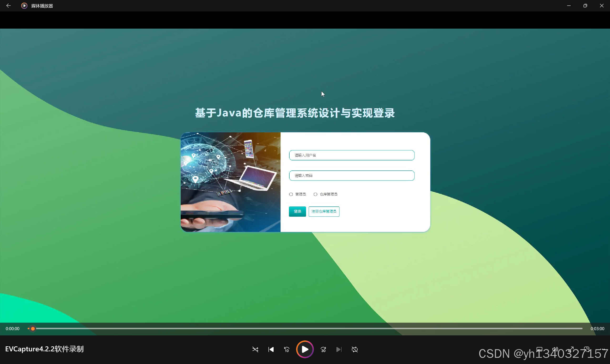Select the 仓库管理员 radio option
The height and width of the screenshot is (364, 610).
[x=315, y=194]
